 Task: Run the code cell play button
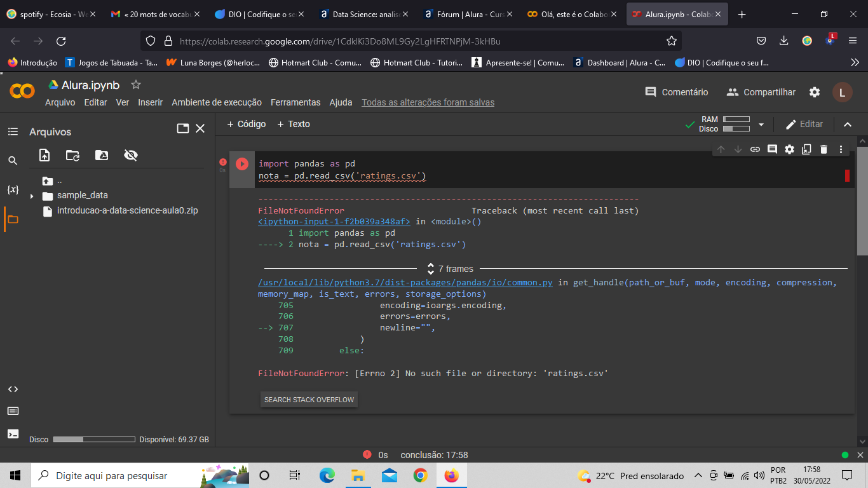click(242, 164)
